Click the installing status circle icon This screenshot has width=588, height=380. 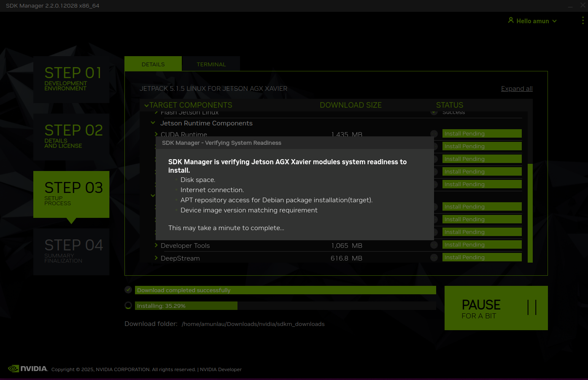(128, 305)
